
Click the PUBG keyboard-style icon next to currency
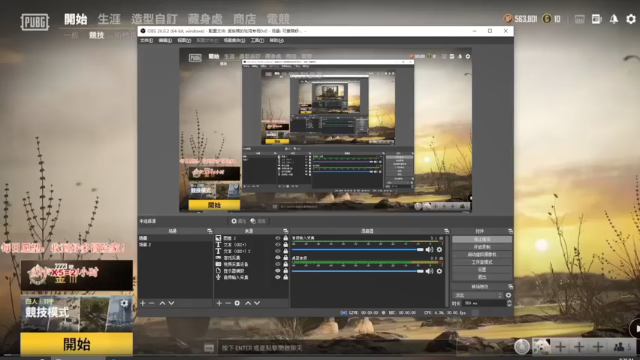[x=579, y=19]
